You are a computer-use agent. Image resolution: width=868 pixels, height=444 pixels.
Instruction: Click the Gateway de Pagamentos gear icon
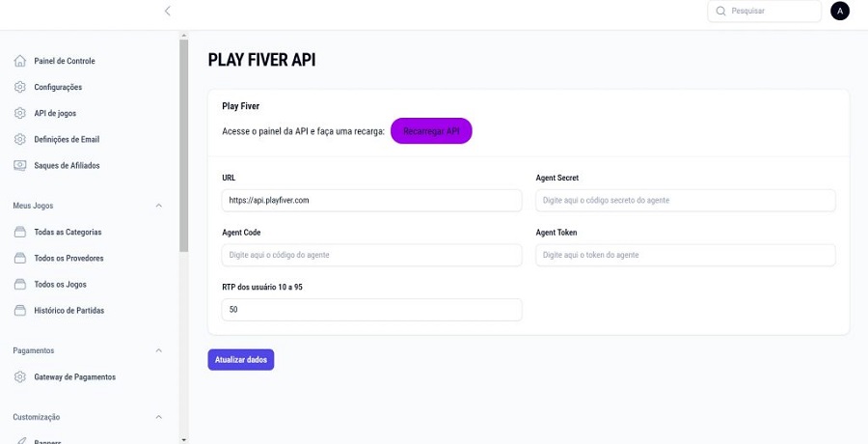click(20, 377)
